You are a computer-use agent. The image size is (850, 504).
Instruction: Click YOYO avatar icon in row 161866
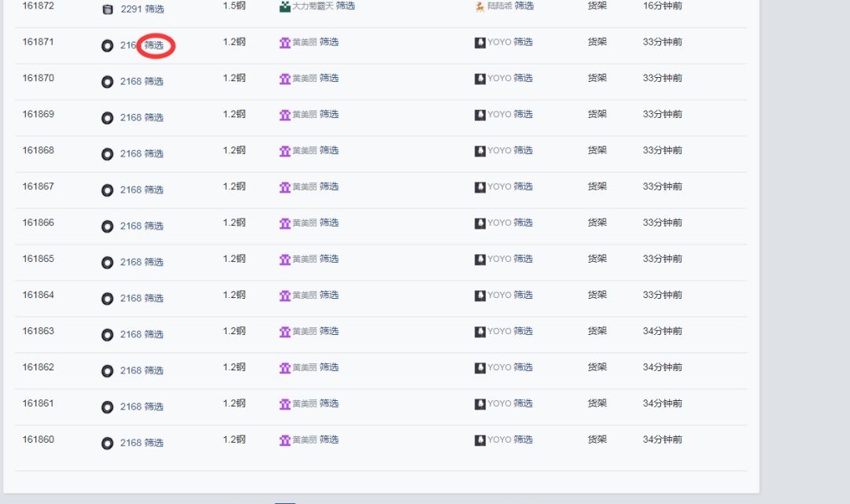[x=480, y=223]
